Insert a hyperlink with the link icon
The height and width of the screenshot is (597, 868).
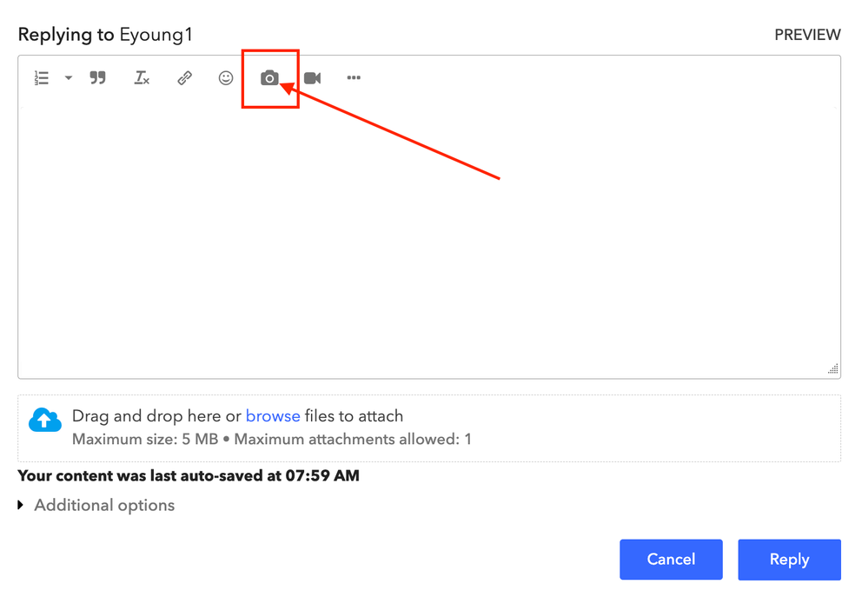pyautogui.click(x=184, y=78)
